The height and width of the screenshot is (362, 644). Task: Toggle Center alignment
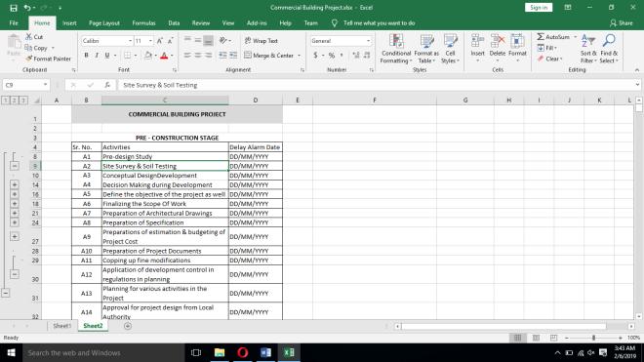pyautogui.click(x=198, y=56)
